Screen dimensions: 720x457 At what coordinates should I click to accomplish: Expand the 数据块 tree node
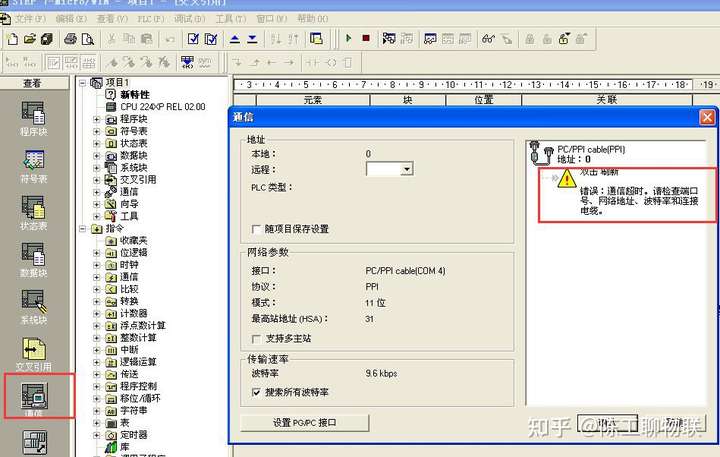click(96, 155)
